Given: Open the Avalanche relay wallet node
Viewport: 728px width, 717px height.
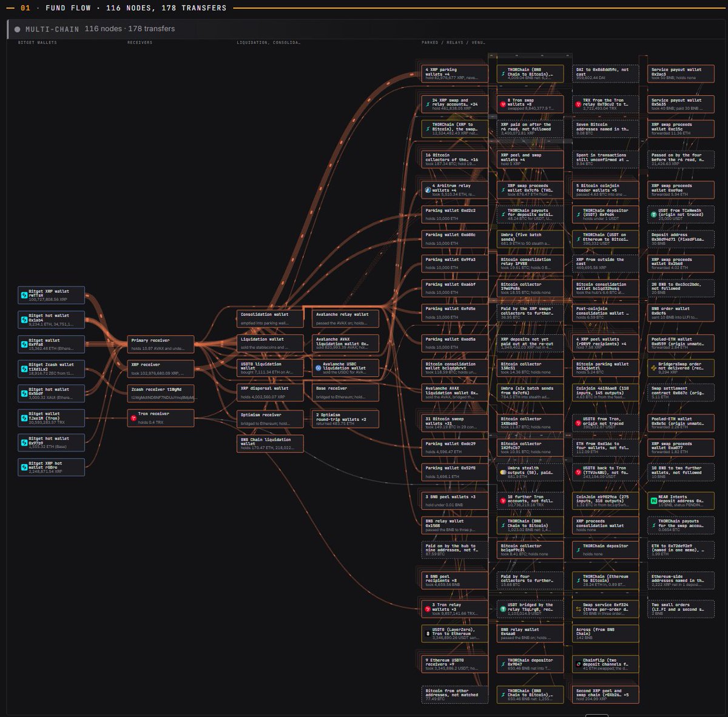Looking at the screenshot, I should (345, 318).
